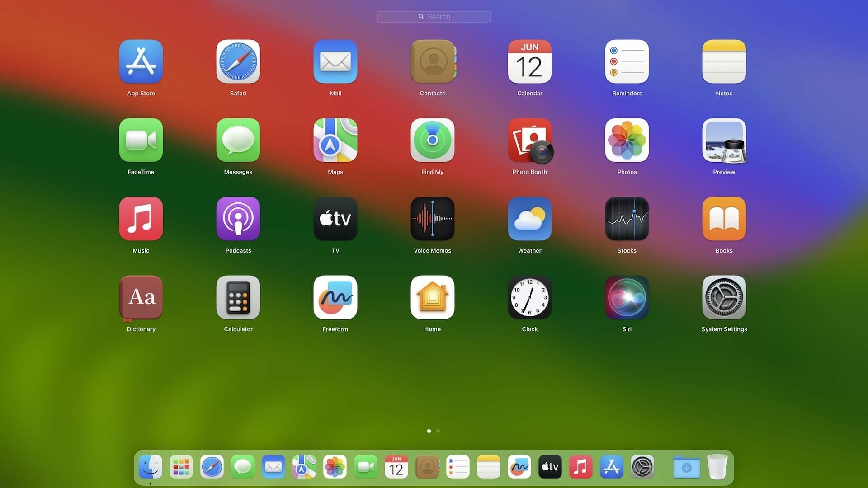Launch the Stocks app
The image size is (868, 488).
pyautogui.click(x=627, y=219)
